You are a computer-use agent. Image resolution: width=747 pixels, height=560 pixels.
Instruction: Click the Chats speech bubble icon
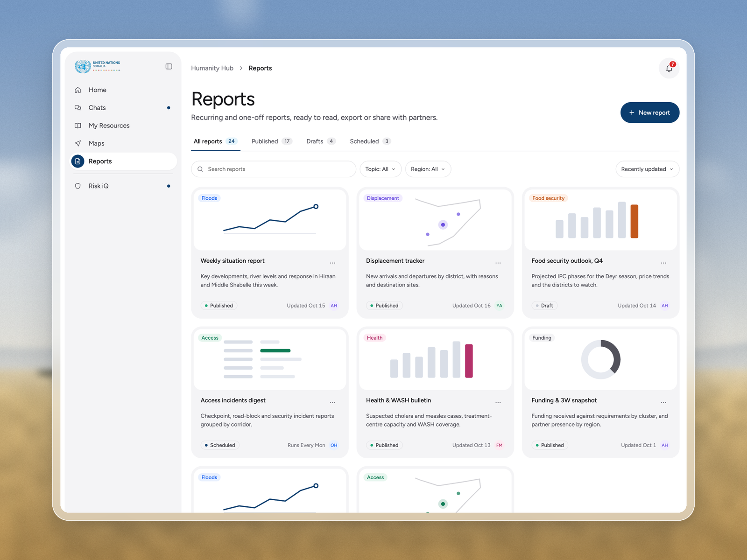[x=78, y=108]
